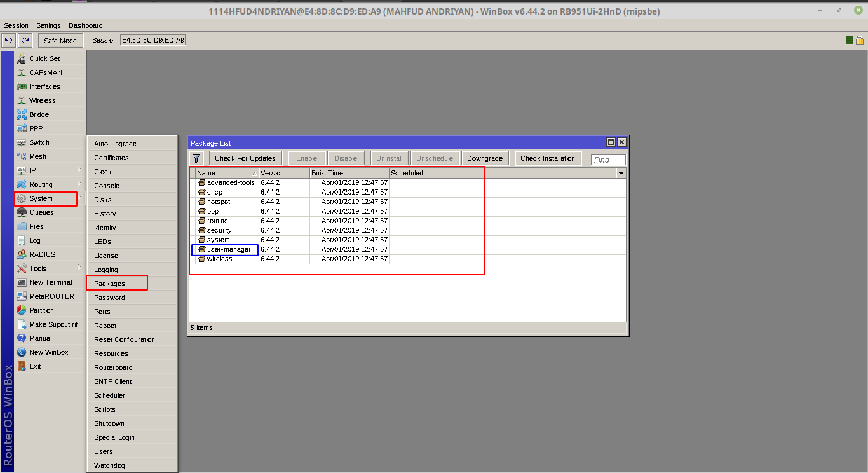
Task: Open the Wireless icon
Action: (22, 100)
